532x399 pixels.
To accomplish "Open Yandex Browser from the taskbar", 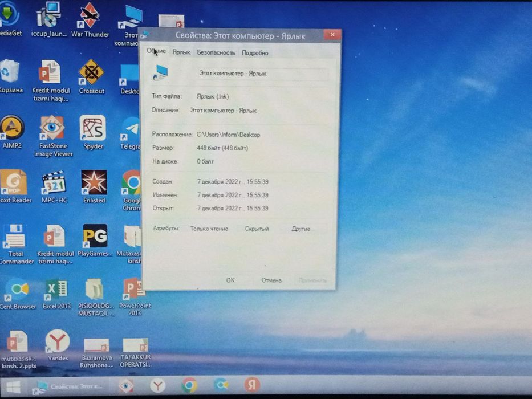I will pyautogui.click(x=157, y=386).
